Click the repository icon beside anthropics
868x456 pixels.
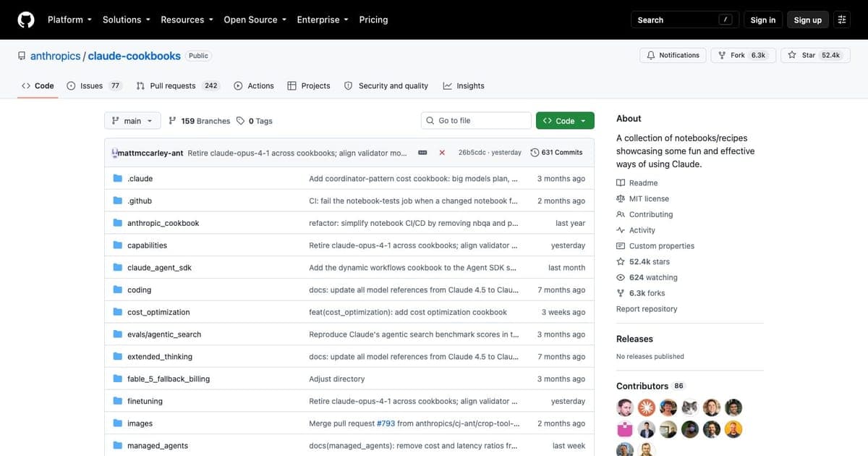(22, 56)
